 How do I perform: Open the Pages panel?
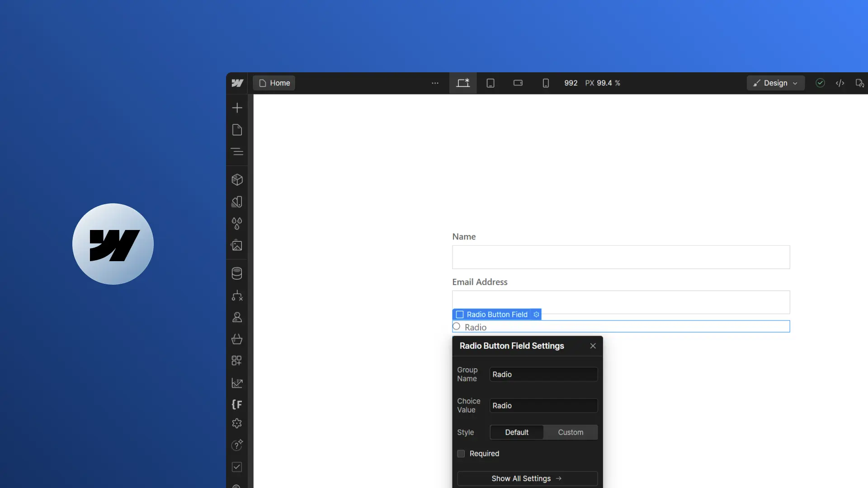tap(237, 130)
